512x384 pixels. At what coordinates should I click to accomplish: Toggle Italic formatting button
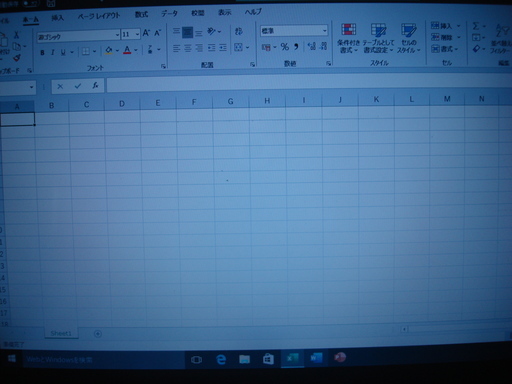52,52
